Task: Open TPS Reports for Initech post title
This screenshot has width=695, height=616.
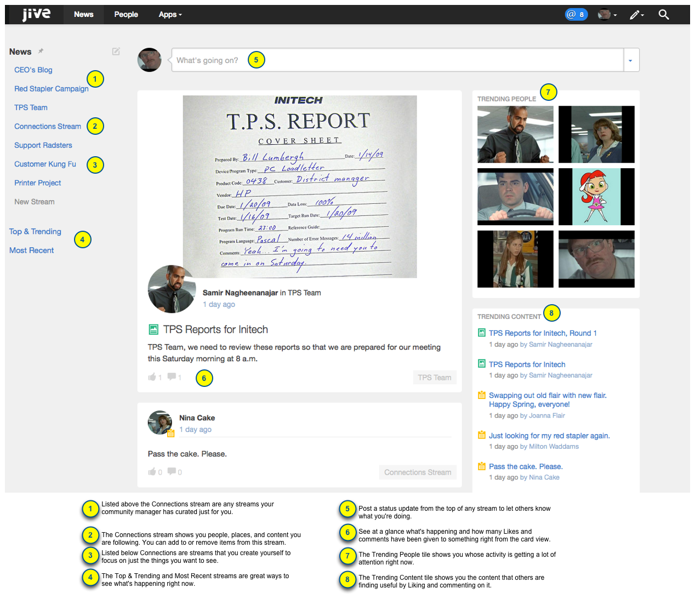Action: (x=215, y=329)
